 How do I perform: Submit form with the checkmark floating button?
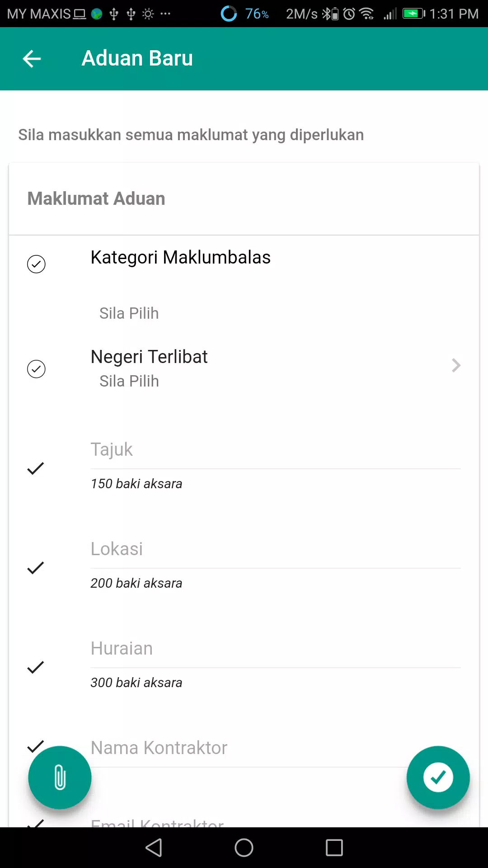438,778
